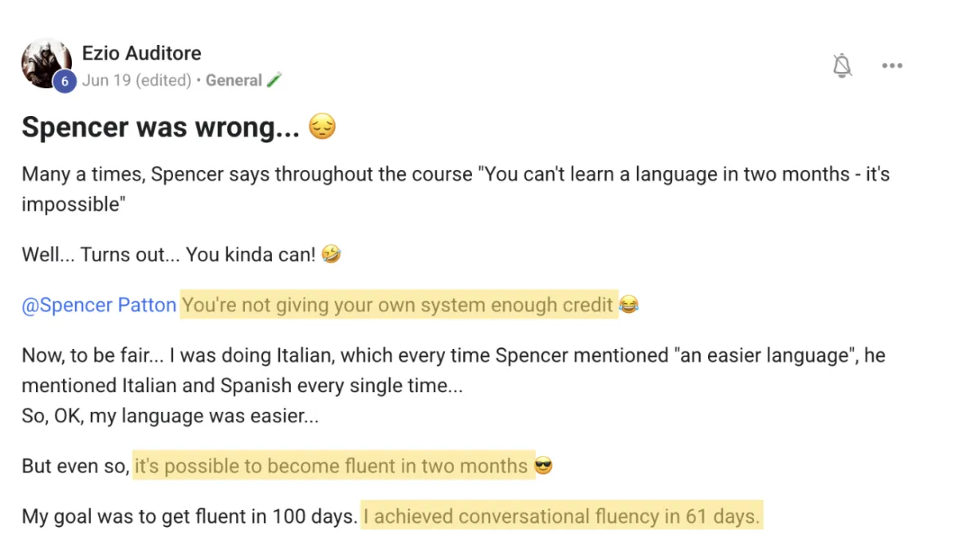Open the post title Spencer was wrong

tap(161, 127)
